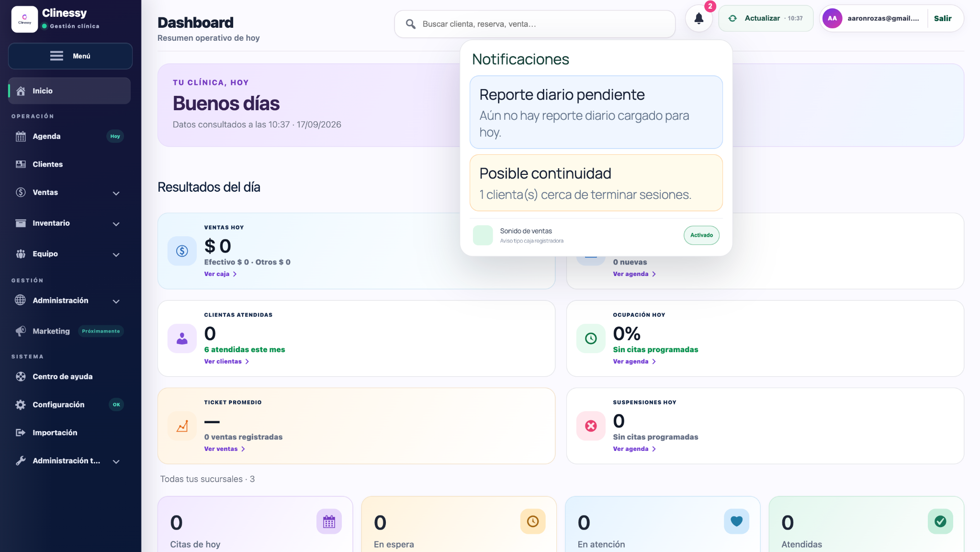Viewport: 980px width, 552px height.
Task: Expand the Inventario submenu chevron
Action: [x=116, y=224]
